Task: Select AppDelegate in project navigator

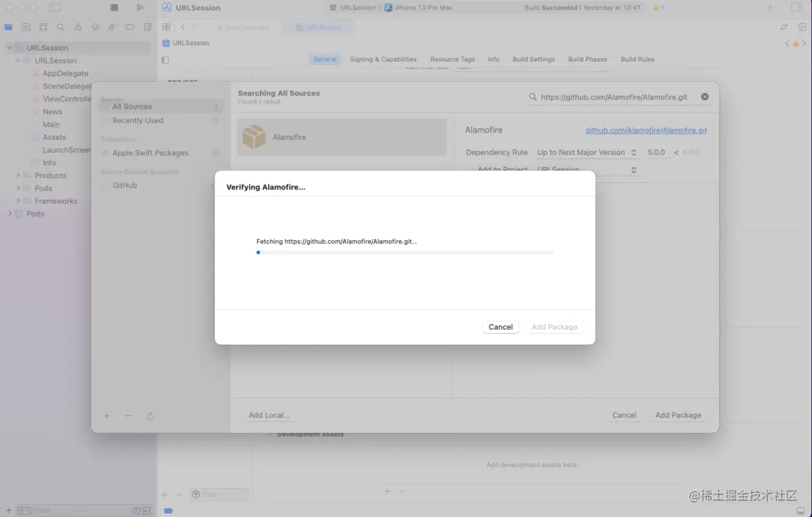Action: click(x=65, y=73)
